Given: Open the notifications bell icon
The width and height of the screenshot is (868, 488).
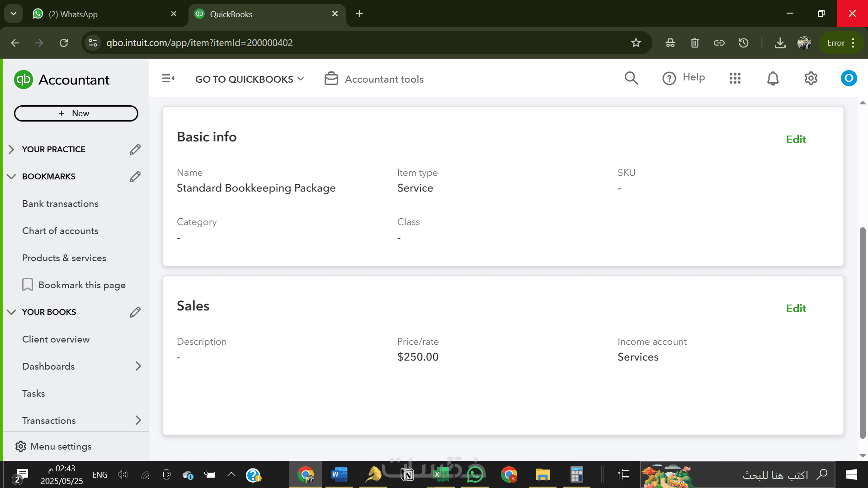Looking at the screenshot, I should pyautogui.click(x=773, y=79).
